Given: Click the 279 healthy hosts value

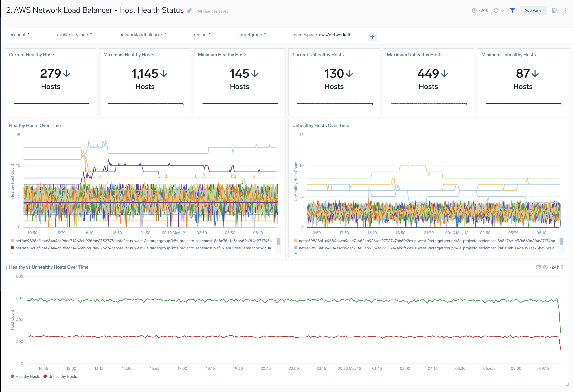Looking at the screenshot, I should (x=50, y=74).
